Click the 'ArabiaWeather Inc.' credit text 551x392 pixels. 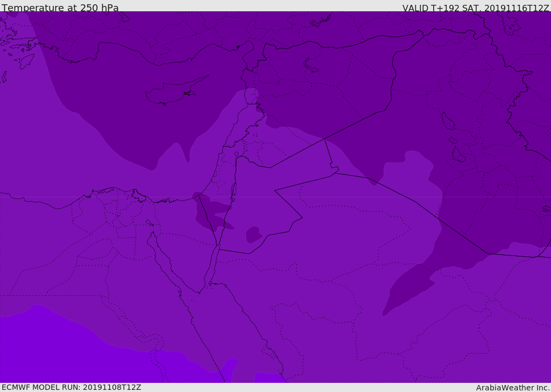[513, 388]
